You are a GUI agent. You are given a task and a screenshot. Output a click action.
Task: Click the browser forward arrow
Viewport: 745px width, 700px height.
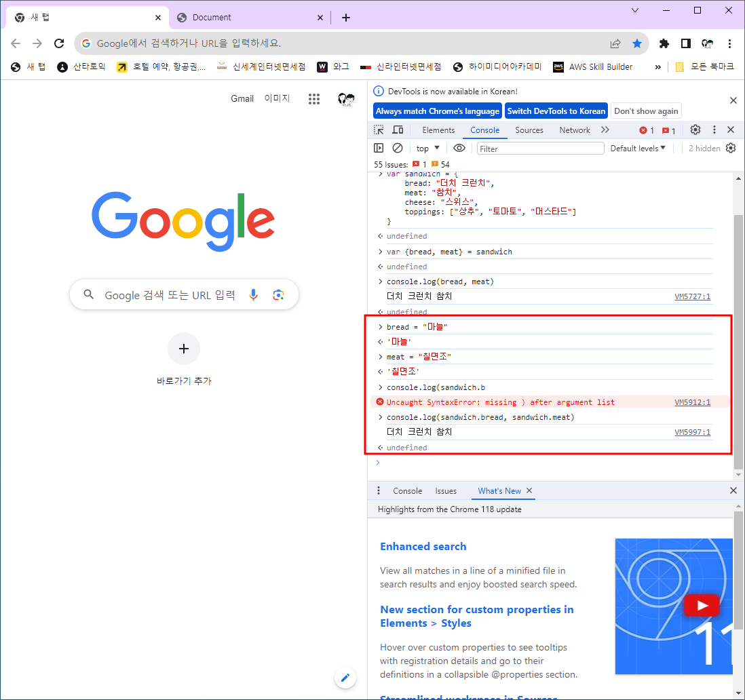(x=37, y=43)
